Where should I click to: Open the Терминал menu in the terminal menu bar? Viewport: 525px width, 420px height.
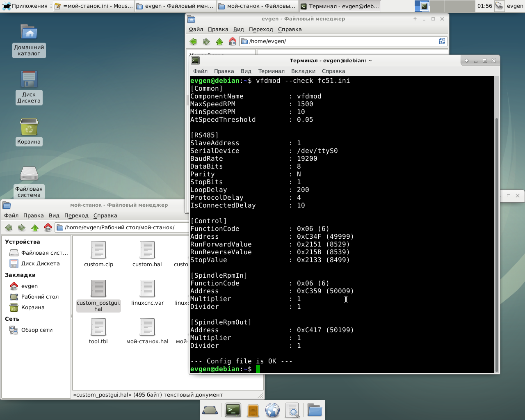(x=271, y=71)
